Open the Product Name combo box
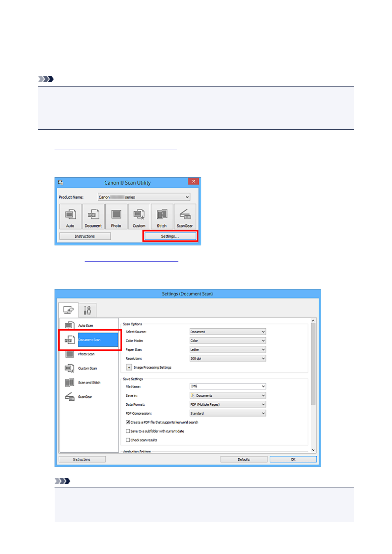 point(144,197)
